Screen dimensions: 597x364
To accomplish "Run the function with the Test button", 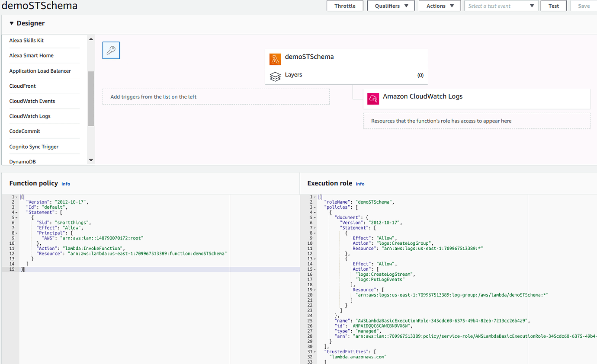I will coord(553,6).
